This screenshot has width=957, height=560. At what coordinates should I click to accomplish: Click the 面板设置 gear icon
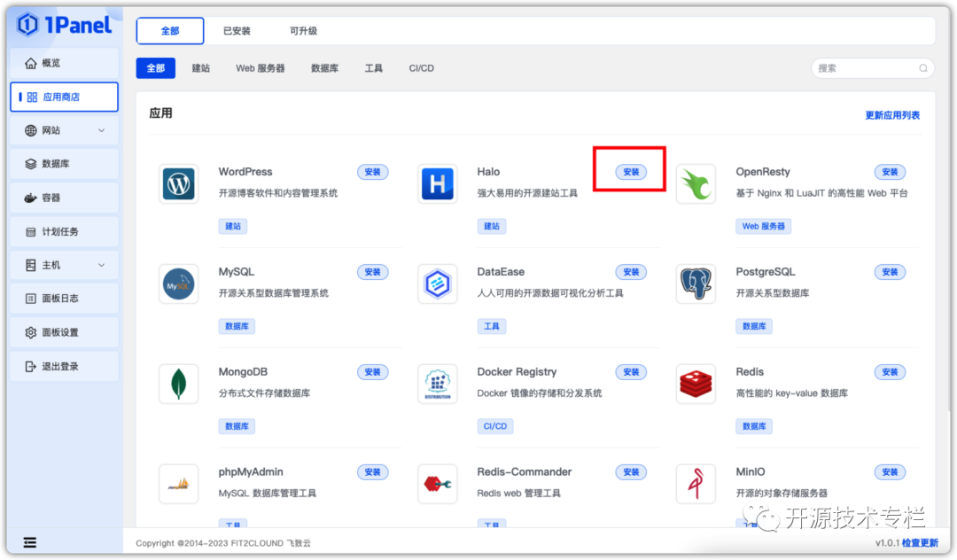pos(30,332)
